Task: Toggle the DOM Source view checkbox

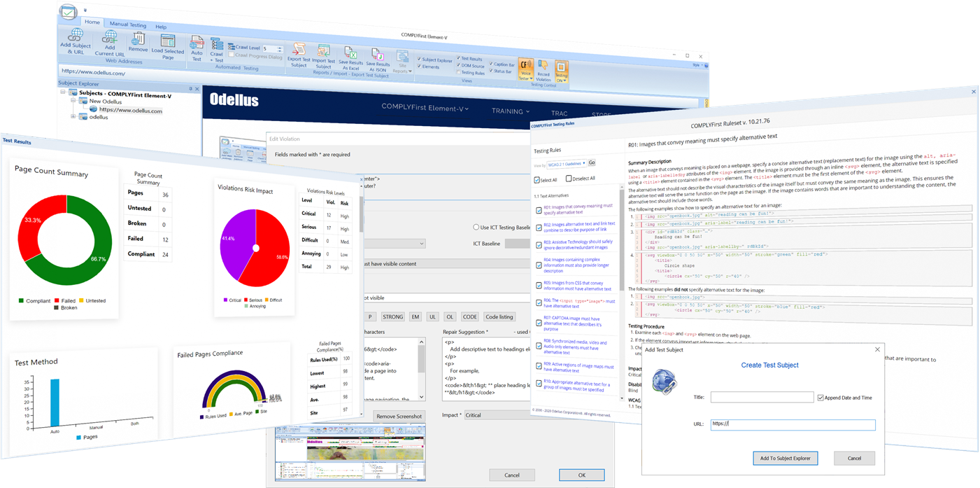Action: point(459,66)
